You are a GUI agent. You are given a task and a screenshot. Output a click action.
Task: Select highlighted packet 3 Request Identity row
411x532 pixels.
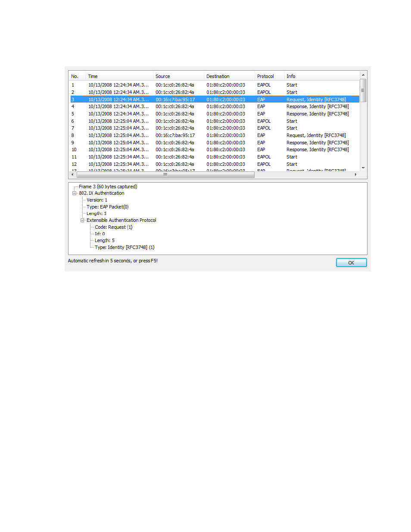(215, 100)
